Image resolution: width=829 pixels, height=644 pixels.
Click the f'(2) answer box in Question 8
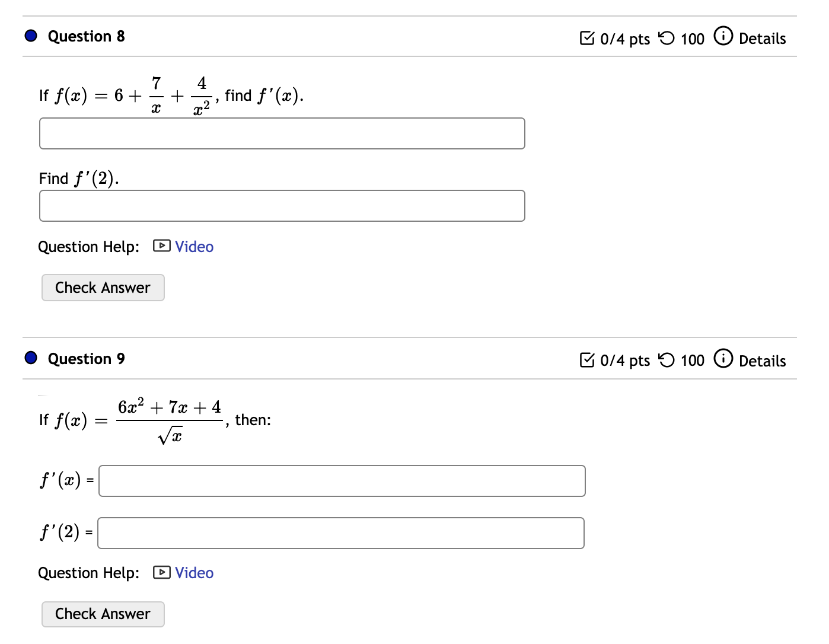click(282, 205)
